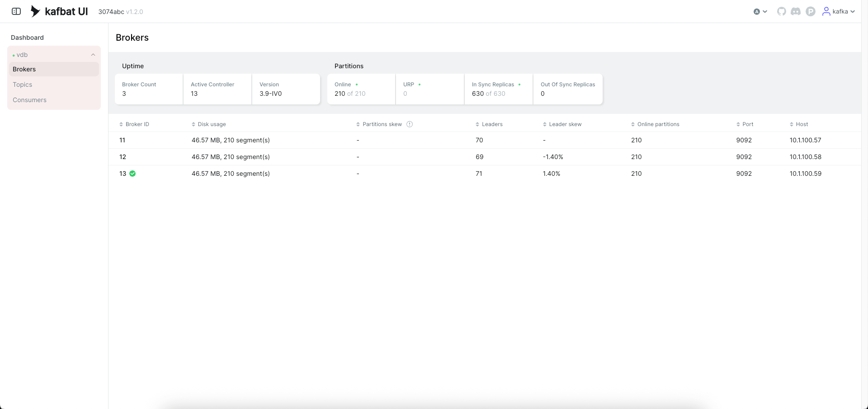
Task: Click the user profile icon beside kafka
Action: 826,11
